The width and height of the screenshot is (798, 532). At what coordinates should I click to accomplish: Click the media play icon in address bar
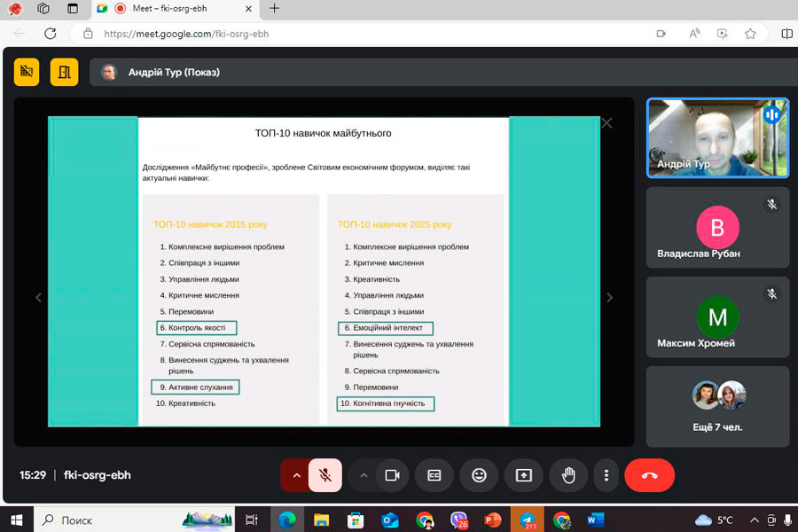[722, 34]
